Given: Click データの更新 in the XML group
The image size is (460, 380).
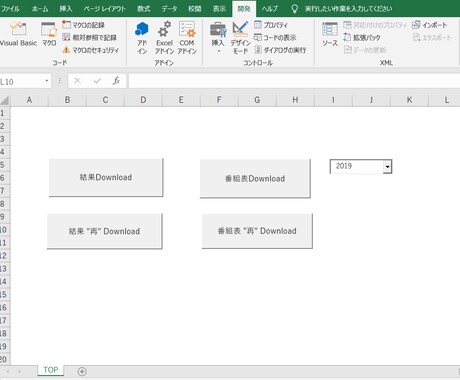Looking at the screenshot, I should point(365,50).
